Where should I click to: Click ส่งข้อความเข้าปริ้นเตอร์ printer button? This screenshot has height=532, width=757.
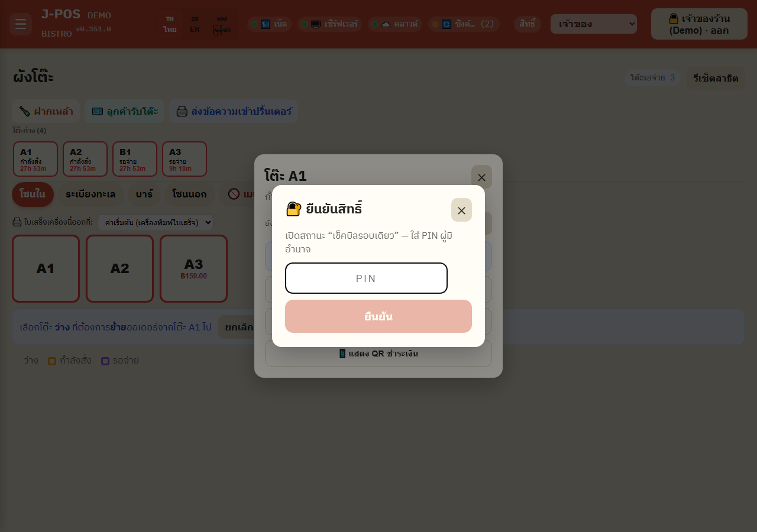coord(234,111)
